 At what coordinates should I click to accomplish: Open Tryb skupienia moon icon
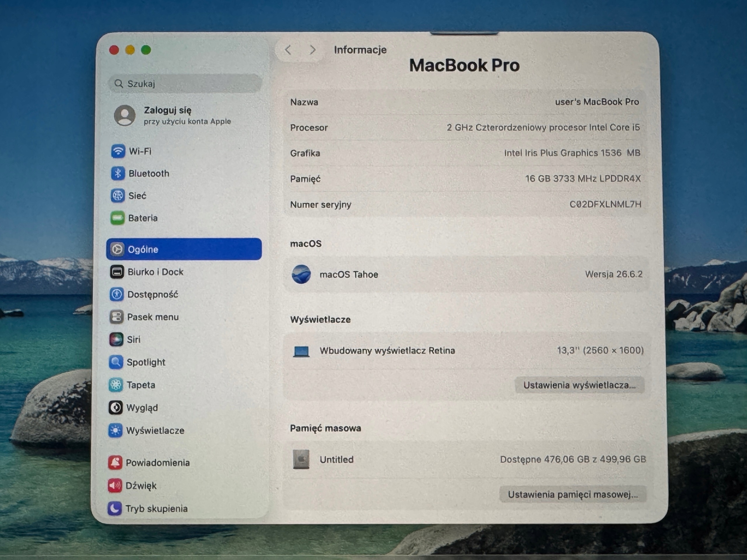(x=114, y=508)
